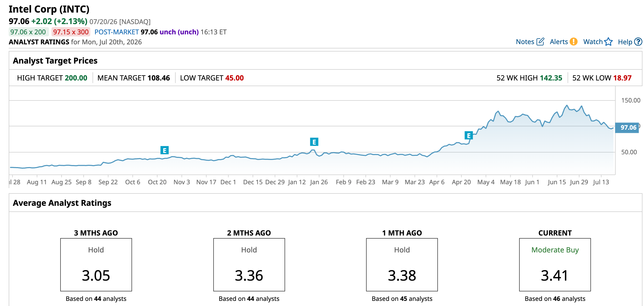Click the 52 WK HIGH 142.35 value
Screen dimensions: 644x306
(x=551, y=78)
